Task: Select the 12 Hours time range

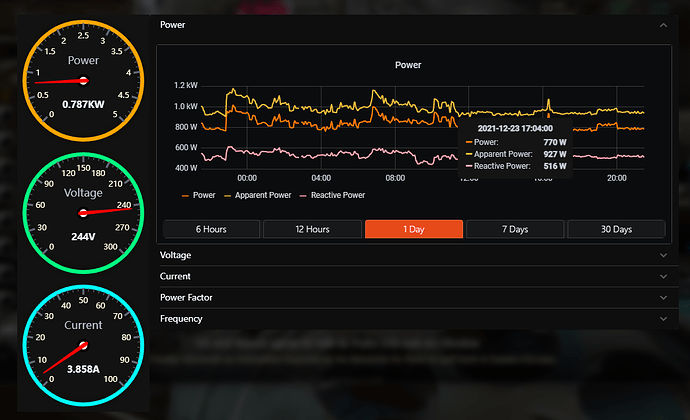Action: click(312, 229)
